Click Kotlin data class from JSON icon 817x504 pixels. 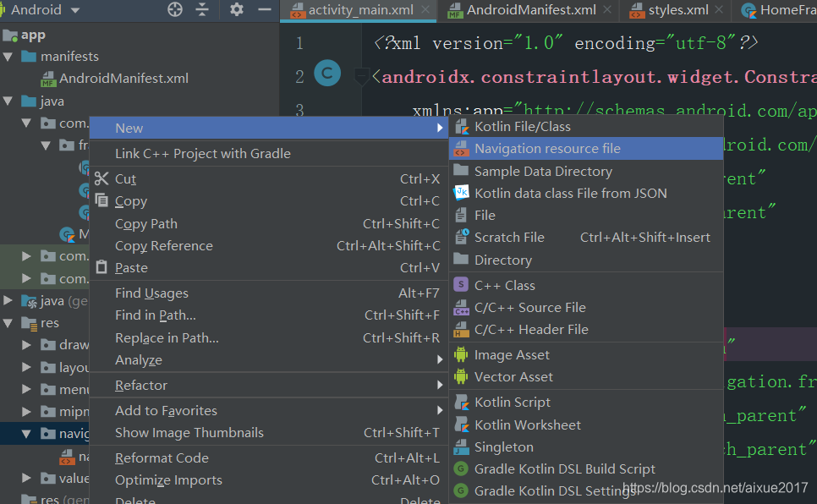pos(461,193)
